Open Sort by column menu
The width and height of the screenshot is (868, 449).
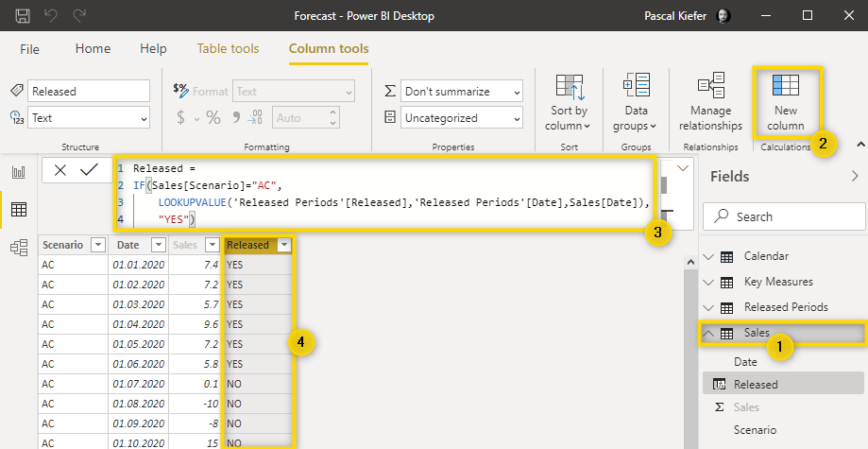(x=569, y=102)
